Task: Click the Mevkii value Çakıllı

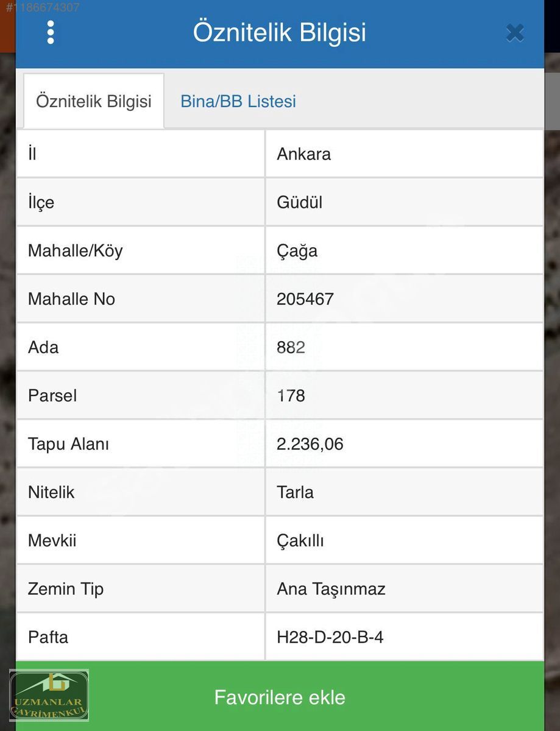Action: [x=300, y=541]
